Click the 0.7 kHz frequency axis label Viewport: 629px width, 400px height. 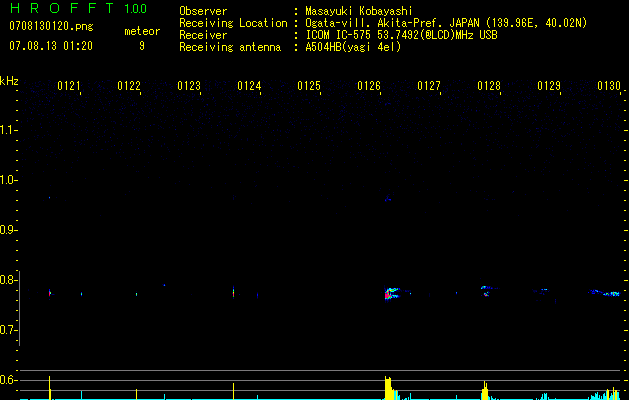click(x=8, y=330)
